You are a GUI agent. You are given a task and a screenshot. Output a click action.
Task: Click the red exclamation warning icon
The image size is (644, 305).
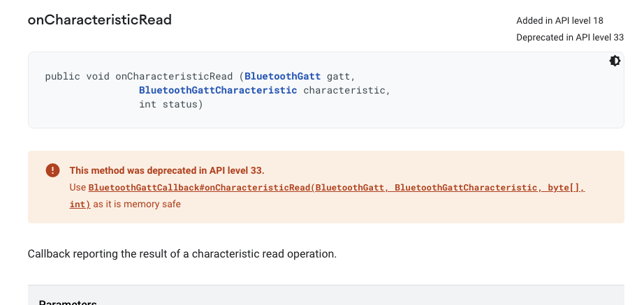pos(52,170)
